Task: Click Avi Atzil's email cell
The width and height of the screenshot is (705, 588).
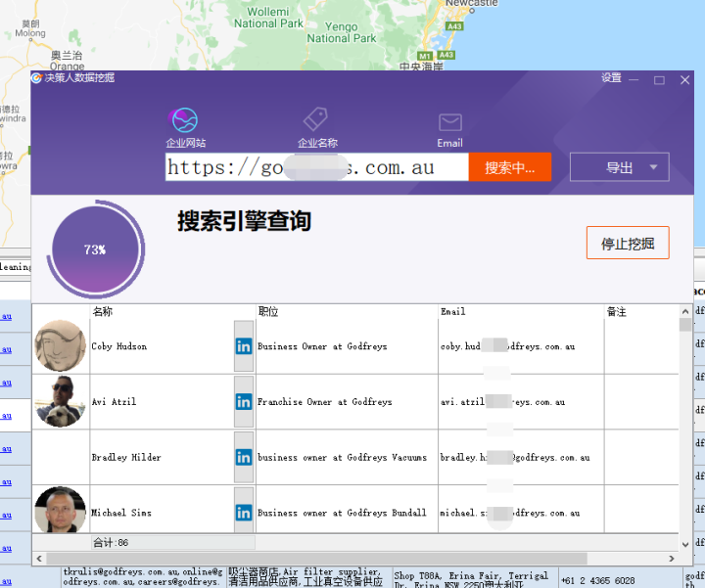Action: click(x=521, y=402)
